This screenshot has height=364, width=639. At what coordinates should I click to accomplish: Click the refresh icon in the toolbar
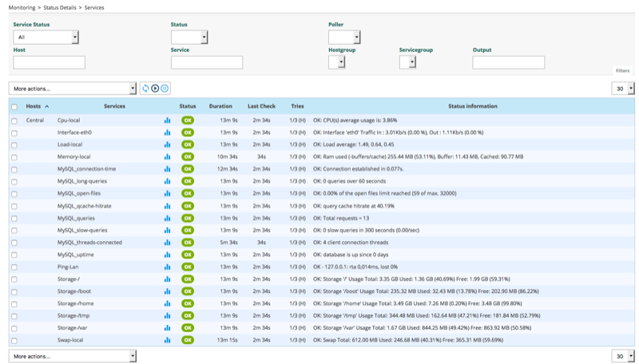[145, 89]
